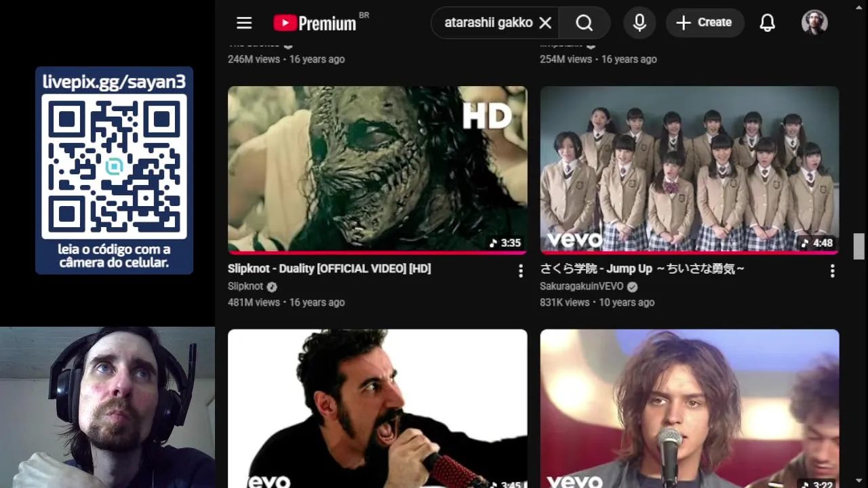Click the scrollbar down arrow
The image size is (868, 488).
tap(859, 481)
